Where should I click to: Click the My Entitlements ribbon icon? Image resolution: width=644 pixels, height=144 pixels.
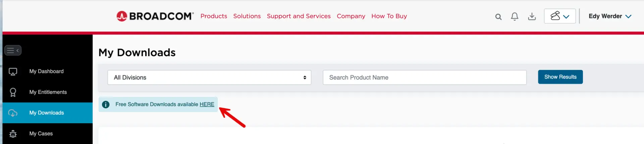click(13, 92)
